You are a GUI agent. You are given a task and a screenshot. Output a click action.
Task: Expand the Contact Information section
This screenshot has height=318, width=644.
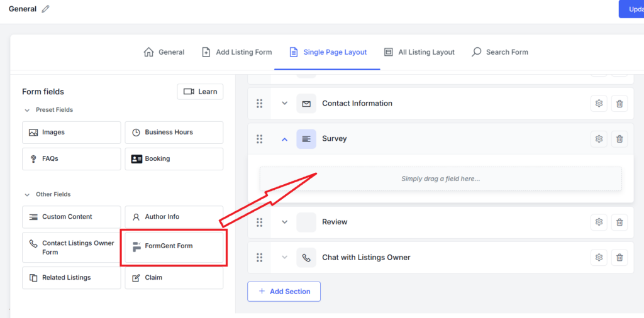(x=284, y=104)
